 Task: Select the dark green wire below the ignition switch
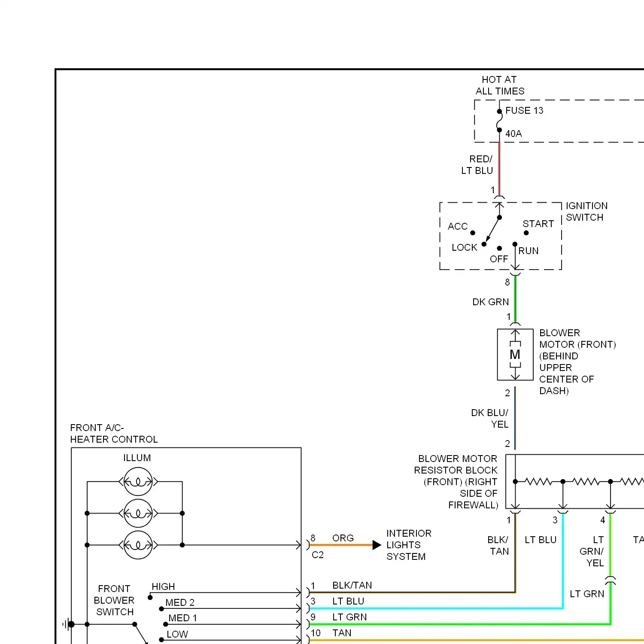(x=515, y=298)
